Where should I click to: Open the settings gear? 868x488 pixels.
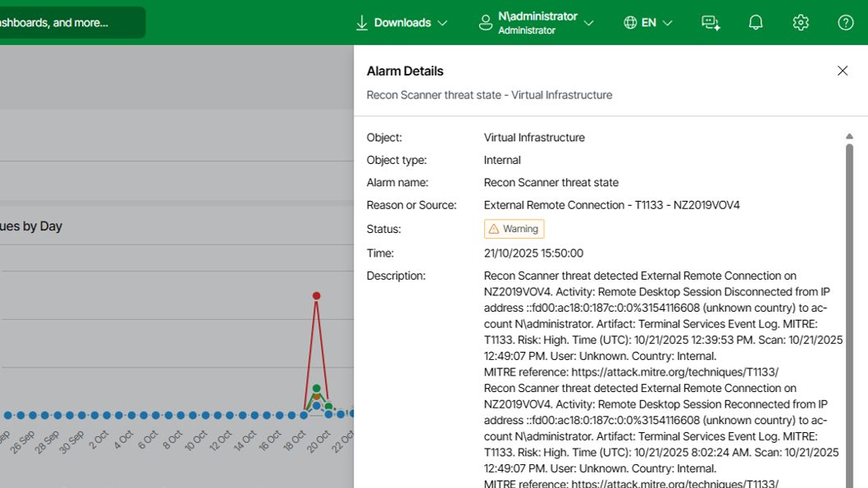click(801, 23)
